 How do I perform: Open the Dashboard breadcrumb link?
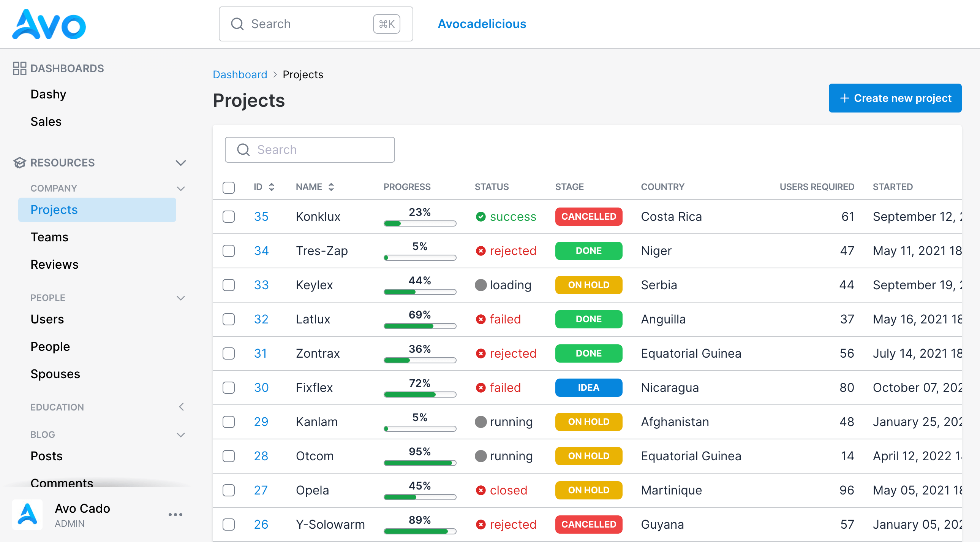(x=240, y=74)
